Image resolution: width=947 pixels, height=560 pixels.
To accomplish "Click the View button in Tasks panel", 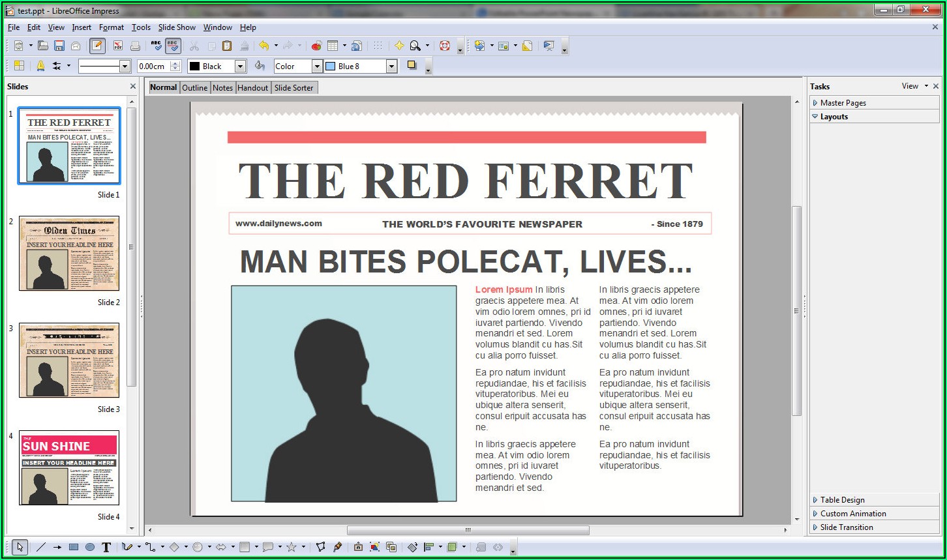I will (910, 86).
